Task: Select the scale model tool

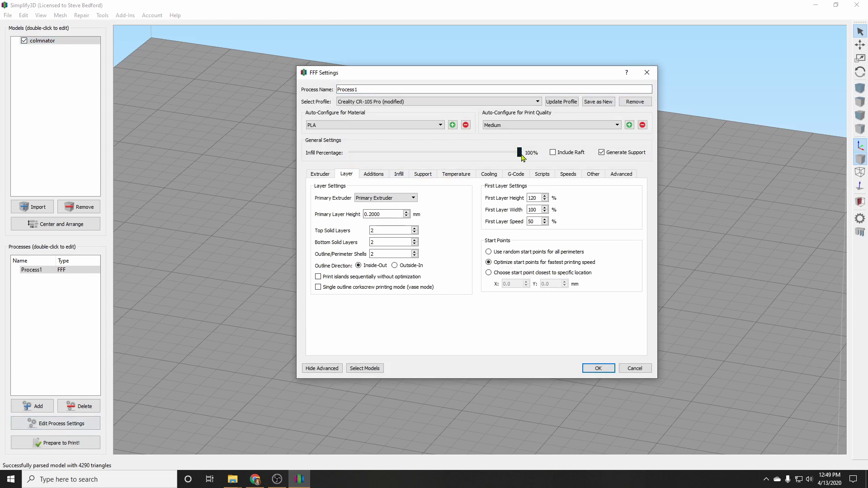Action: pyautogui.click(x=860, y=58)
